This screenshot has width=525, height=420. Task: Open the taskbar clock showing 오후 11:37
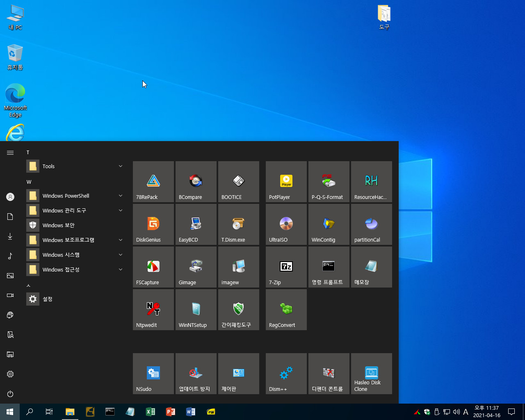pyautogui.click(x=487, y=412)
